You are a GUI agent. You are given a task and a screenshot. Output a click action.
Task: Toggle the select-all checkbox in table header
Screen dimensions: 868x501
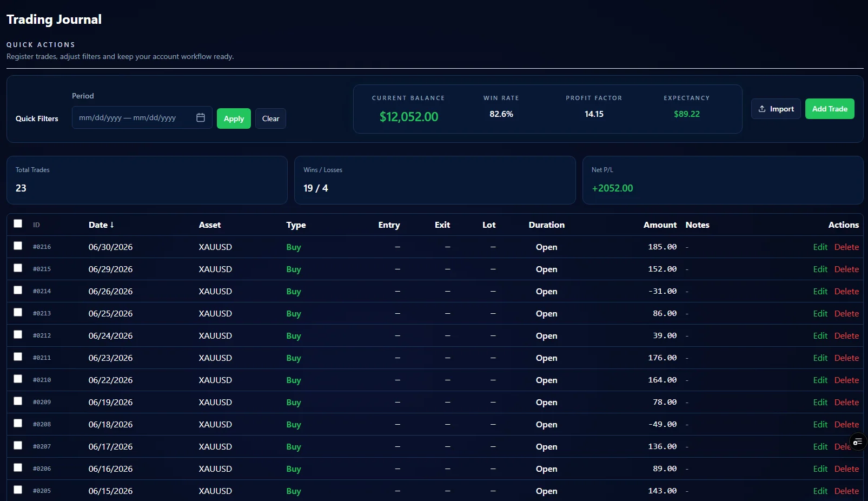pos(18,223)
